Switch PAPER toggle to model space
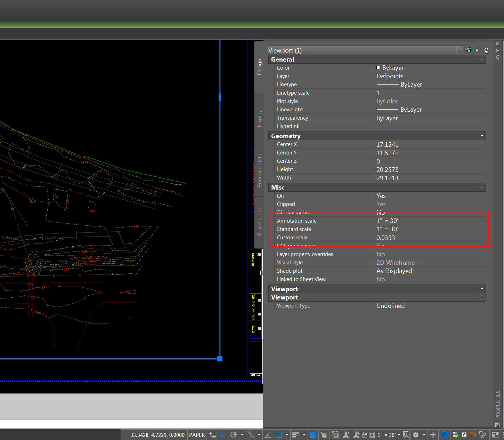Image resolution: width=504 pixels, height=440 pixels. pos(197,434)
